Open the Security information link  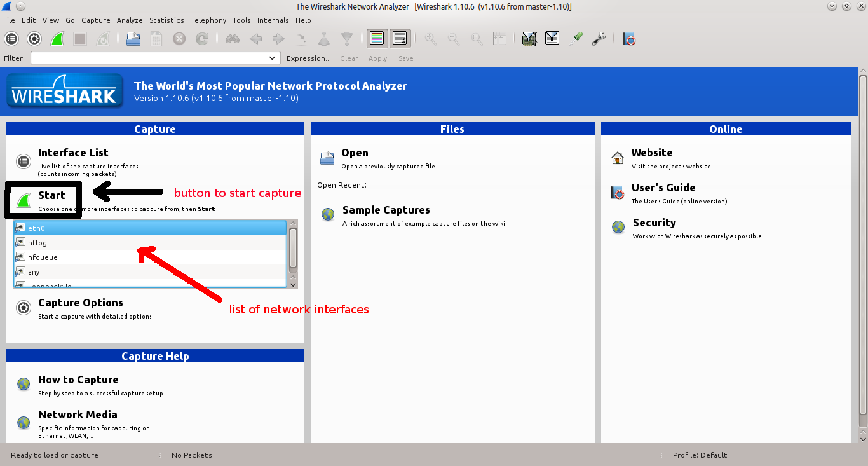pos(654,223)
